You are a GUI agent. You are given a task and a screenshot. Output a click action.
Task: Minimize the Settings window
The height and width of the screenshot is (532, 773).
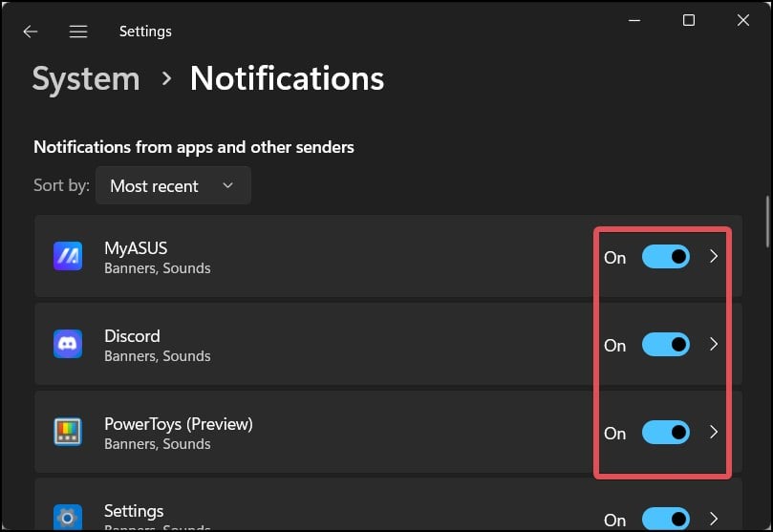pos(634,20)
